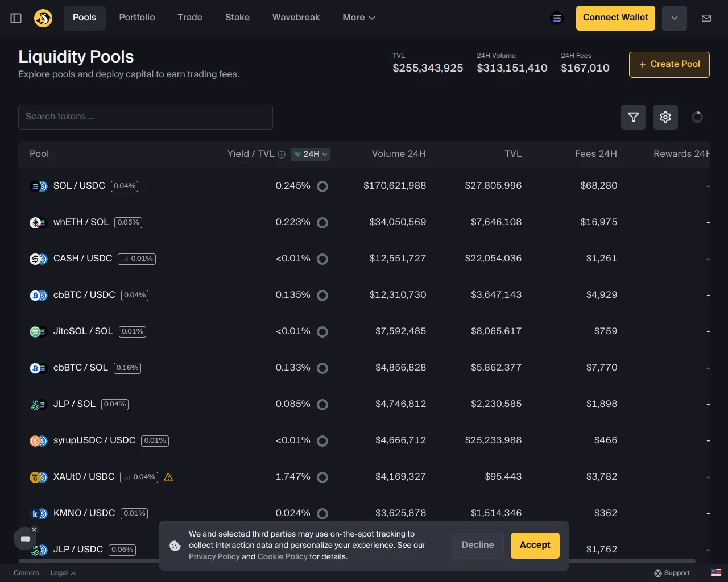This screenshot has width=728, height=582.
Task: Click the Support lifebuoy icon
Action: coord(658,573)
